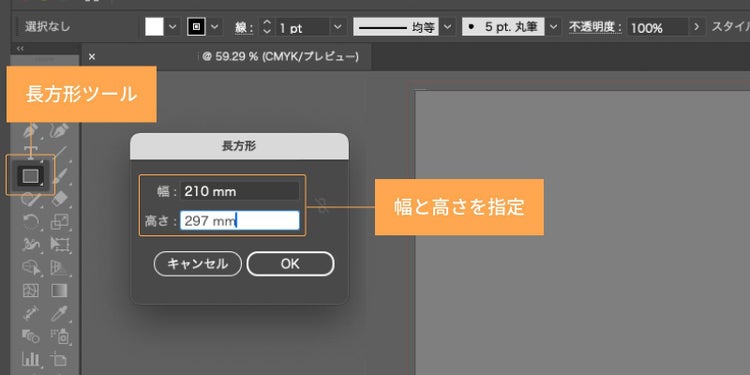The height and width of the screenshot is (375, 750).
Task: Adjust stroke weight stepper arrows
Action: click(x=266, y=27)
